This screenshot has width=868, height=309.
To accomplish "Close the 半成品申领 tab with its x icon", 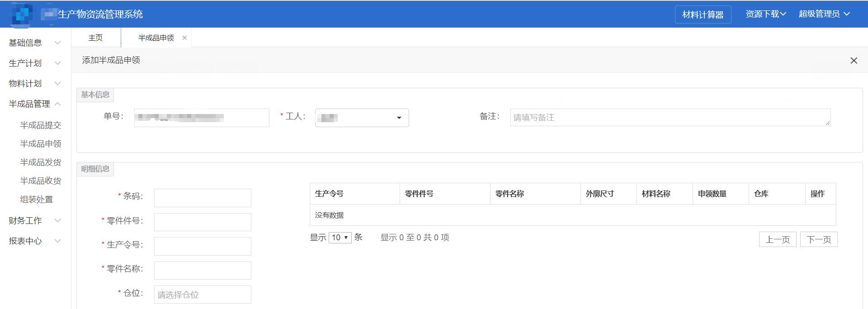I will pyautogui.click(x=184, y=38).
